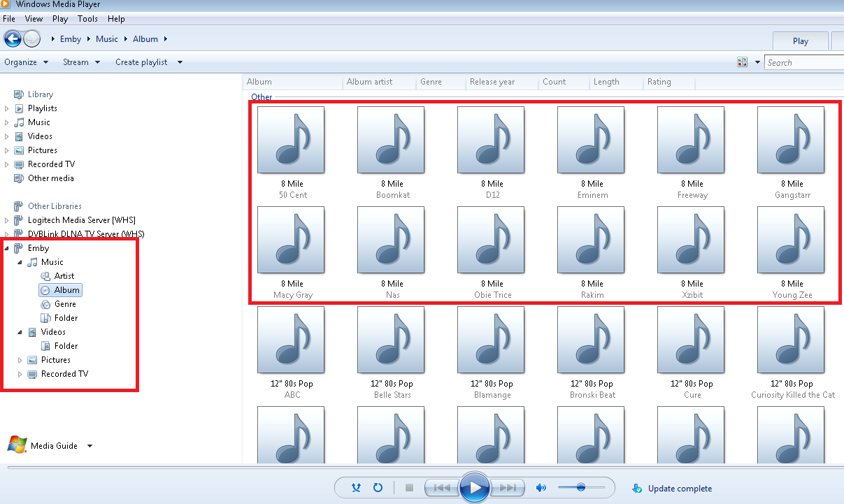The width and height of the screenshot is (844, 504).
Task: Click Create playlist button
Action: coord(141,62)
